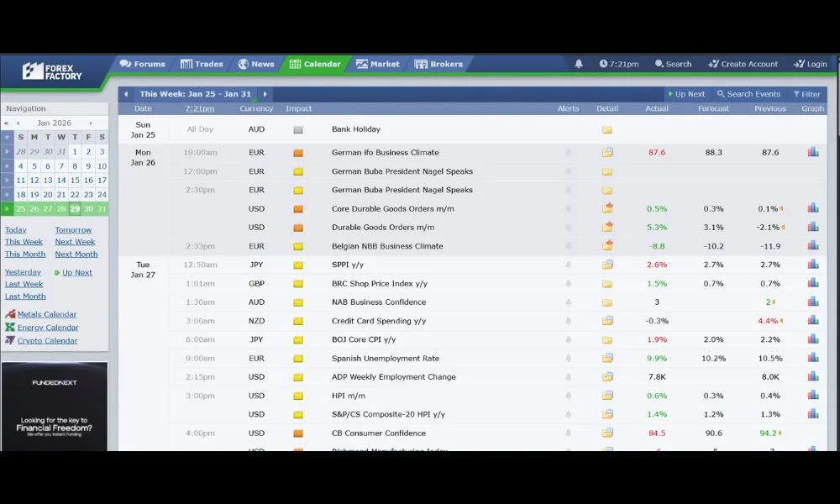The width and height of the screenshot is (840, 504).
Task: Toggle alert bell for BRC Shop Price Index
Action: point(569,284)
